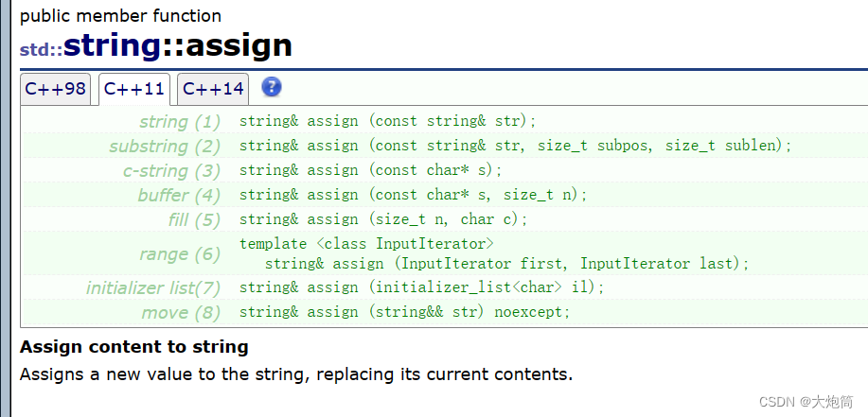Click the template class InputIterator line
Image resolution: width=868 pixels, height=417 pixels.
[366, 244]
